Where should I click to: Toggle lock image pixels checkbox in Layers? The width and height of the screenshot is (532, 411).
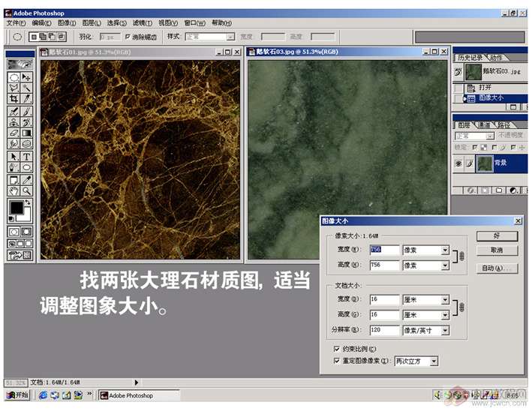[x=494, y=147]
